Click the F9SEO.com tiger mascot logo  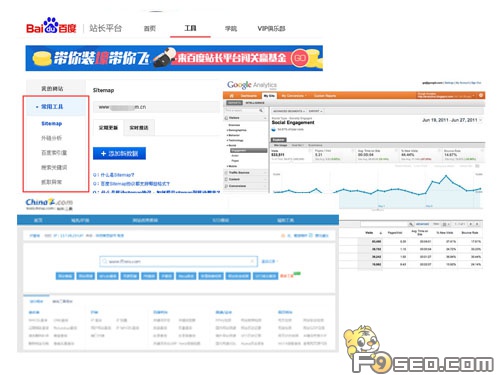point(418,350)
